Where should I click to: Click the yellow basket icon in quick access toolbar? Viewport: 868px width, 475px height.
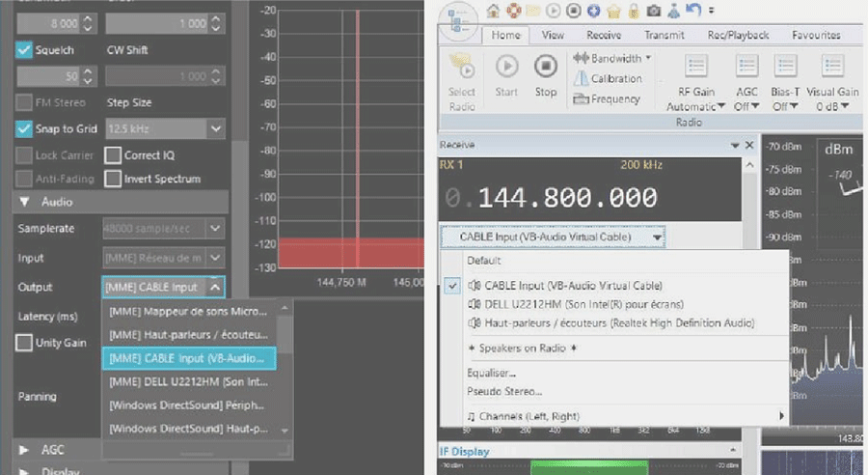tap(613, 11)
